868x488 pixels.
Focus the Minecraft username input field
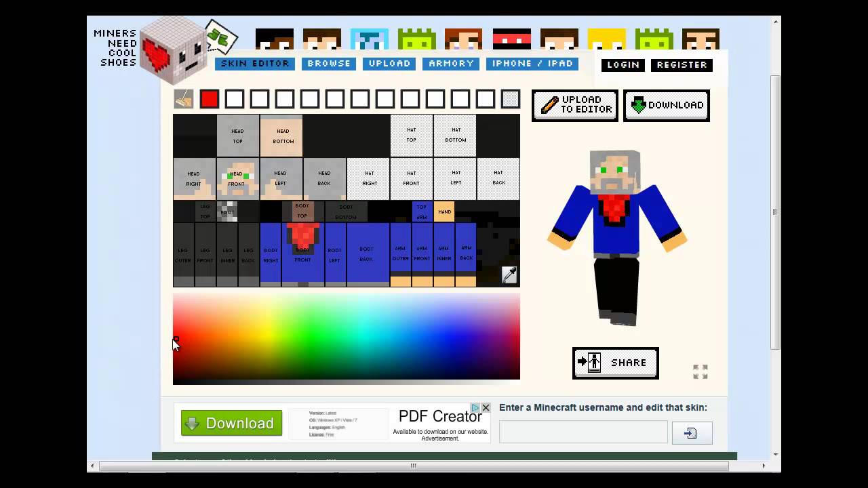pyautogui.click(x=583, y=432)
